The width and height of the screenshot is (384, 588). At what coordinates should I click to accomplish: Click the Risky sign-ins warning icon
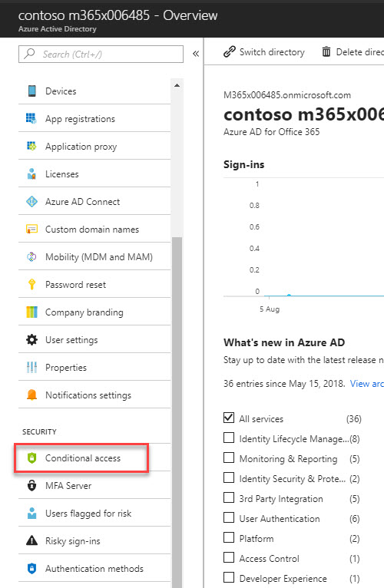click(x=32, y=540)
